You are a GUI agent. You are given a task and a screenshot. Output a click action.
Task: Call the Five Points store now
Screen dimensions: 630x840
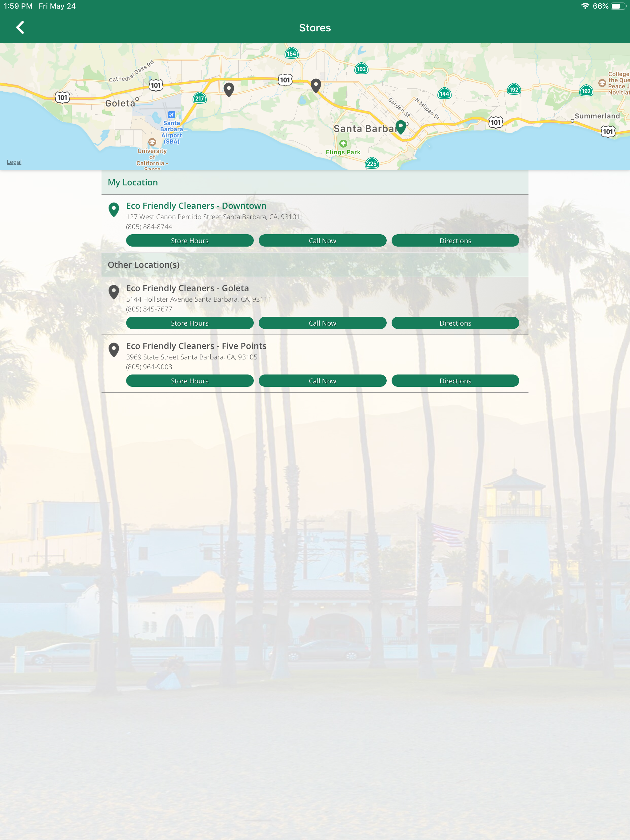click(322, 381)
